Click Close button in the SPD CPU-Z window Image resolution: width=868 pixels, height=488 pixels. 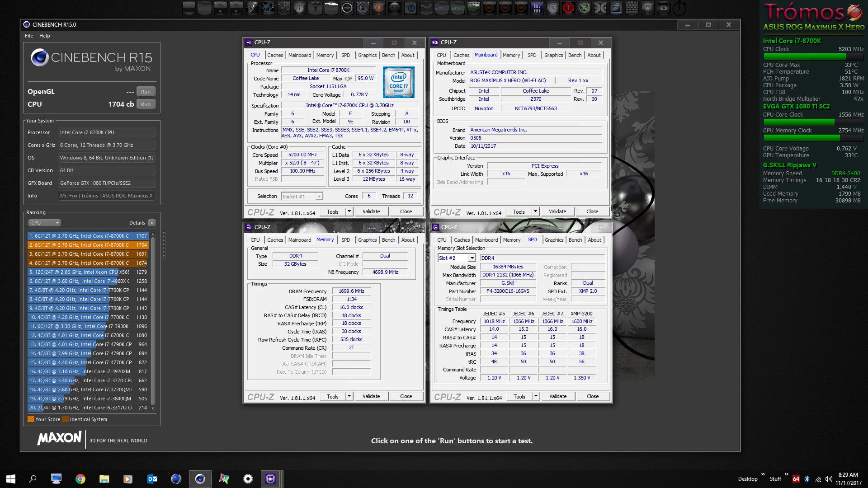593,396
